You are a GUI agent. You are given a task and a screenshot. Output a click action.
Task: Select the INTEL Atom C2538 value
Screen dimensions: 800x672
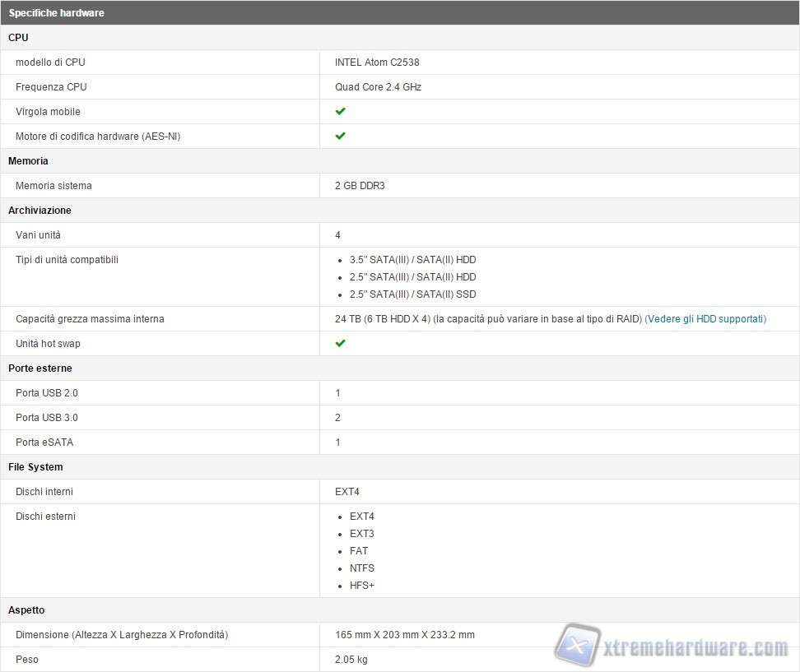377,63
